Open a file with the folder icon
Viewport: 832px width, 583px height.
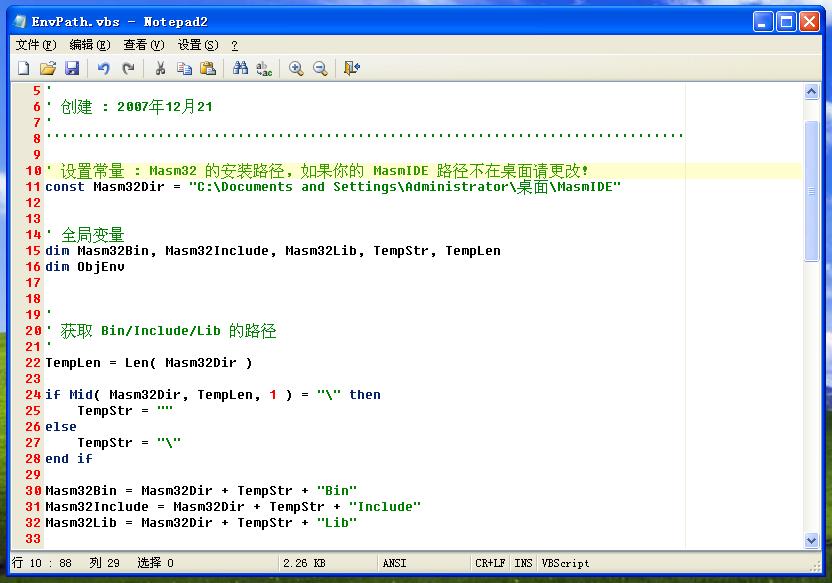point(48,68)
